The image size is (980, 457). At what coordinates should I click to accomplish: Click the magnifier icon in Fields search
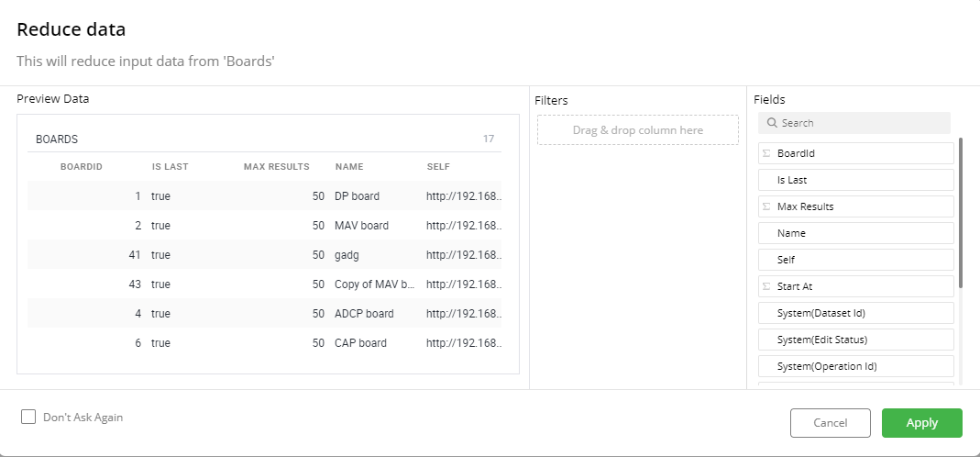click(x=772, y=123)
